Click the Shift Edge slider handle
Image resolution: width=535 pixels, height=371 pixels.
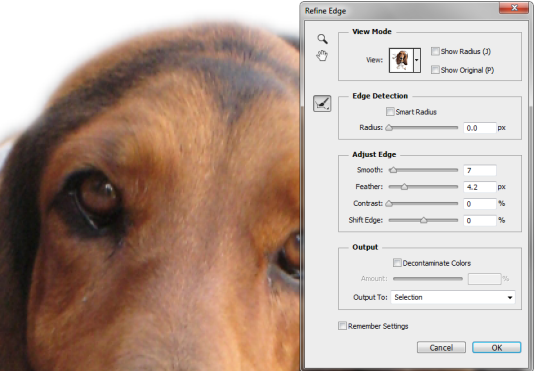423,220
